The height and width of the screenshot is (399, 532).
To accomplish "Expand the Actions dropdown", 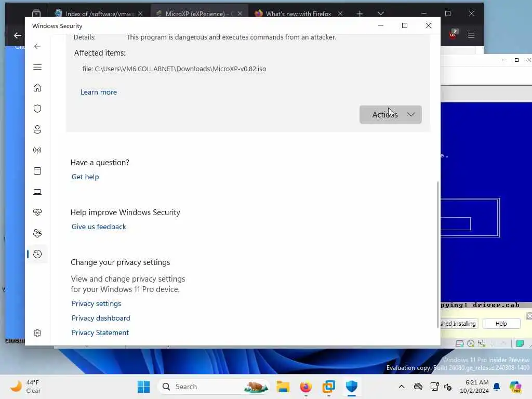I will coord(391,115).
